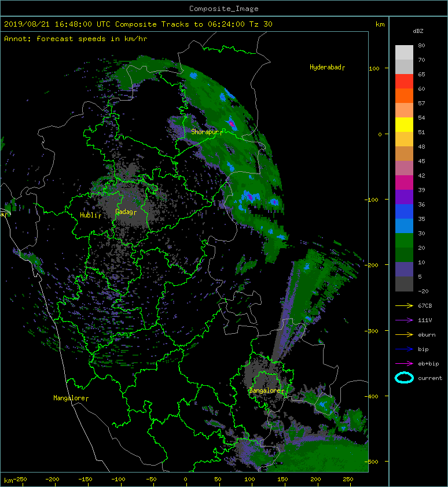The height and width of the screenshot is (487, 448).
Task: Click the magenta eb+bip arrow legend icon
Action: [x=404, y=364]
